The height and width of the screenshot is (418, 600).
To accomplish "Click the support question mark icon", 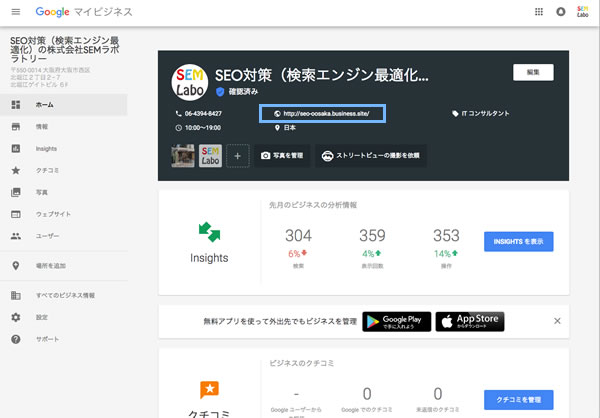I will tap(16, 339).
